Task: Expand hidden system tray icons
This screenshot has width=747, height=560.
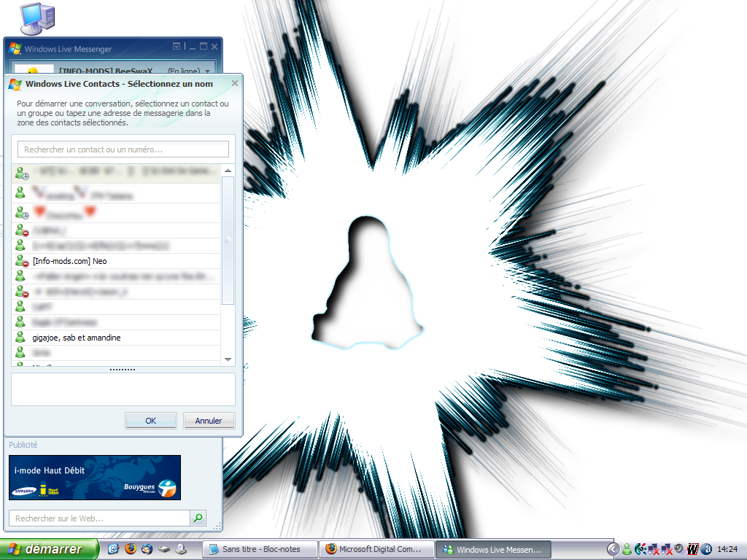Action: (x=614, y=550)
